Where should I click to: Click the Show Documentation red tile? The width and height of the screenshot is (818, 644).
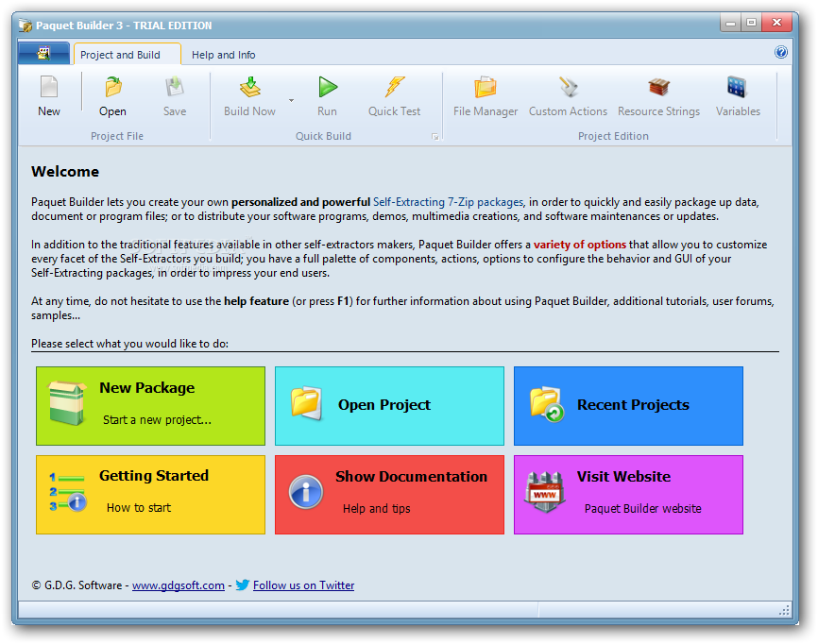click(390, 495)
